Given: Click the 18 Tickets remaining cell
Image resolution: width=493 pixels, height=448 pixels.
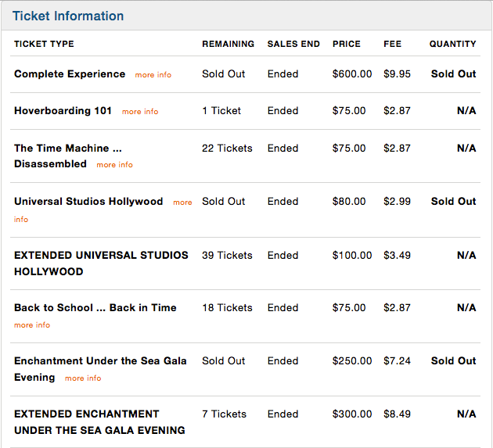Looking at the screenshot, I should [227, 307].
